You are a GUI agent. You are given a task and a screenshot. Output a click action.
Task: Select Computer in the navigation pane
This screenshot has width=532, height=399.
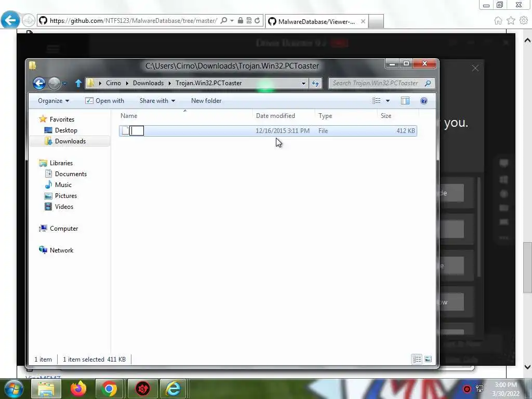pyautogui.click(x=64, y=229)
